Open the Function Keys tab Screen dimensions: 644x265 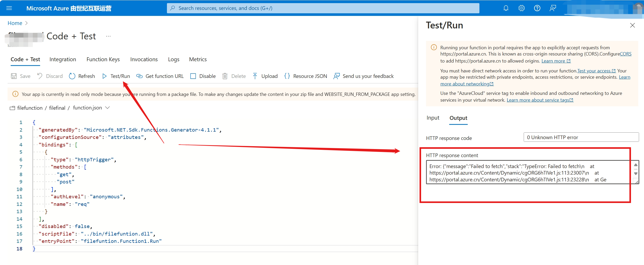(x=103, y=59)
